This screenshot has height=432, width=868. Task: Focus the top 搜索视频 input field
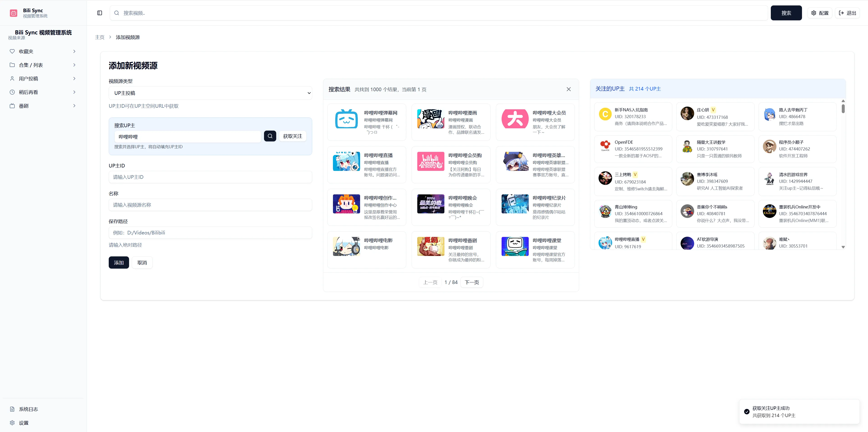[439, 13]
